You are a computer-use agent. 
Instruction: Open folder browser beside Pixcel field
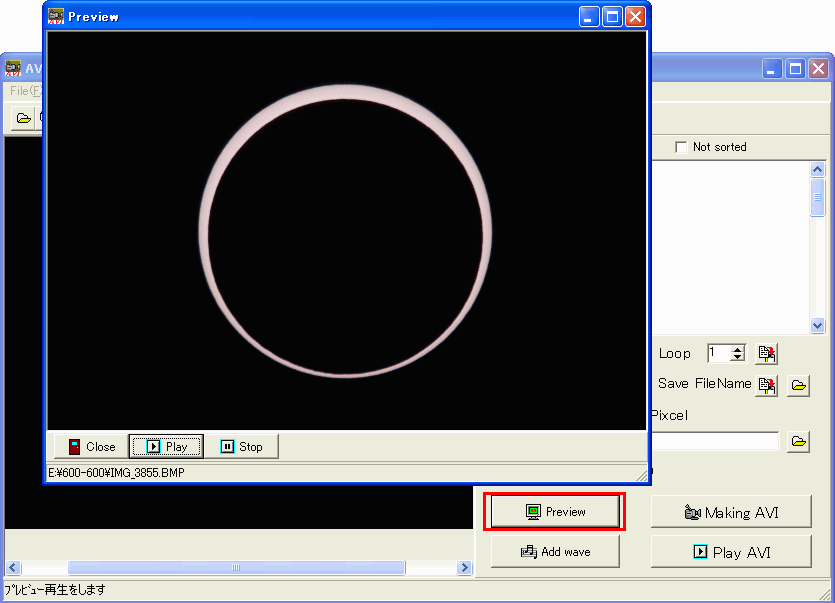coord(798,441)
